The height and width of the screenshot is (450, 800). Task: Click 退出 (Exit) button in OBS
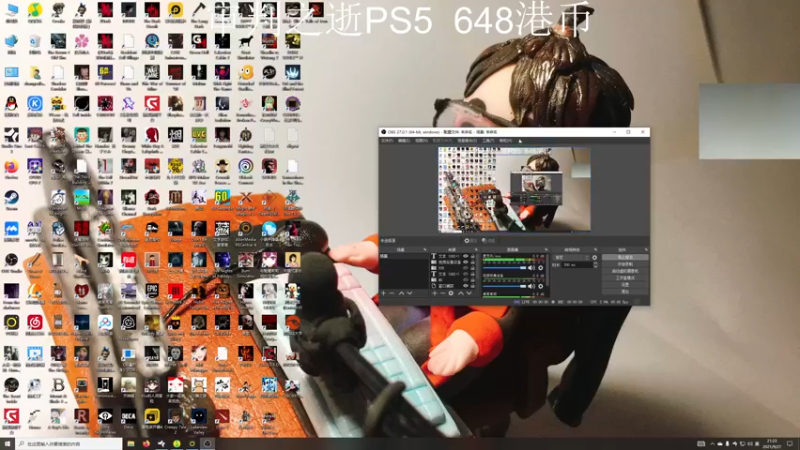pos(626,291)
